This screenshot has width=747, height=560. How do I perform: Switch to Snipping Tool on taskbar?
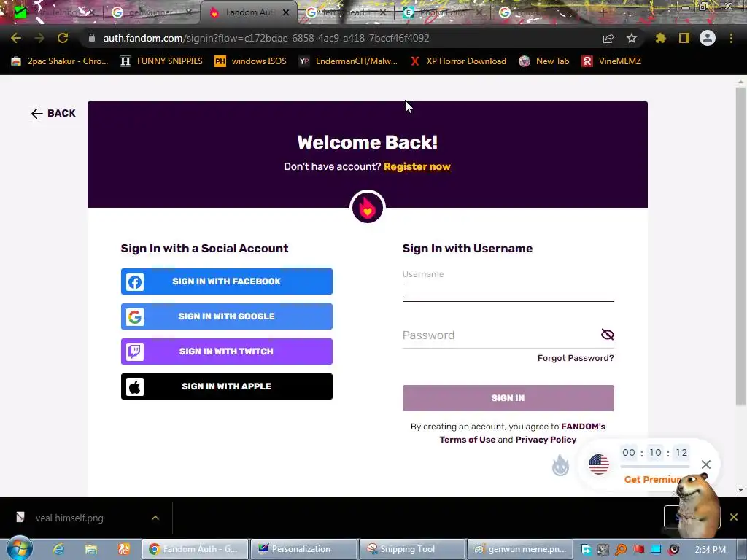pyautogui.click(x=411, y=549)
